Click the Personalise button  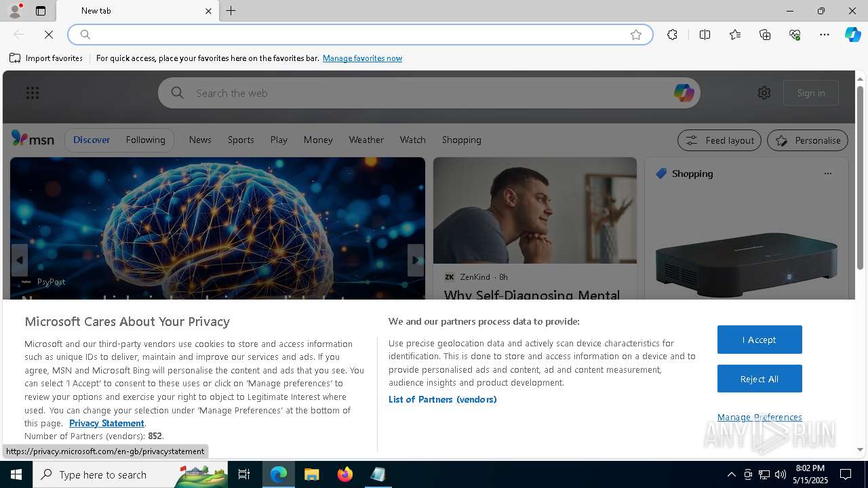(x=808, y=140)
